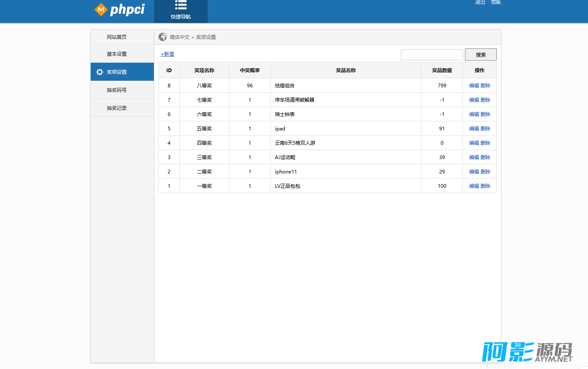Click 简体中文 in the breadcrumb
The width and height of the screenshot is (588, 369).
point(180,37)
